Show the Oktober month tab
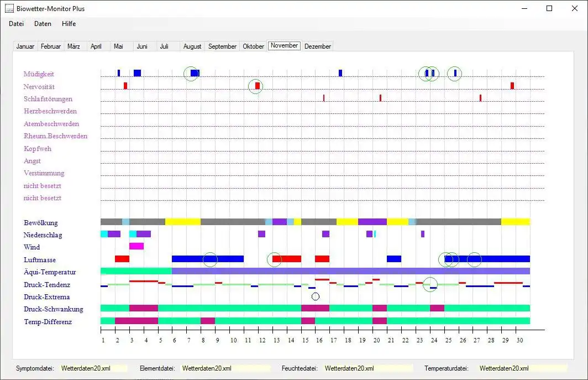 pos(254,46)
